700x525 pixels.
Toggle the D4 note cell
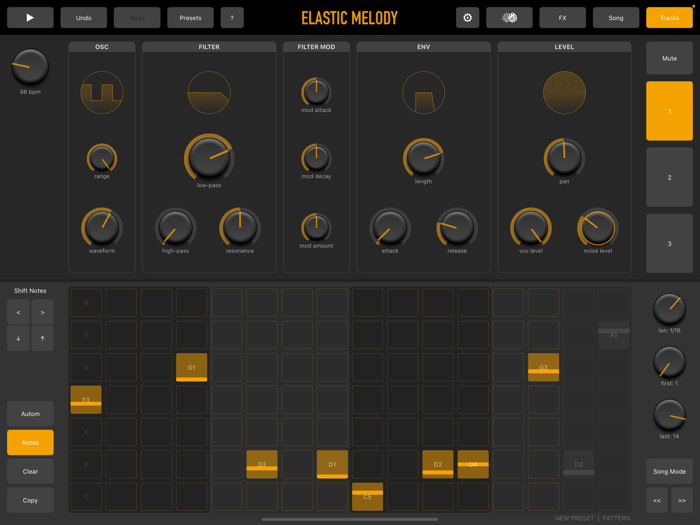[473, 464]
